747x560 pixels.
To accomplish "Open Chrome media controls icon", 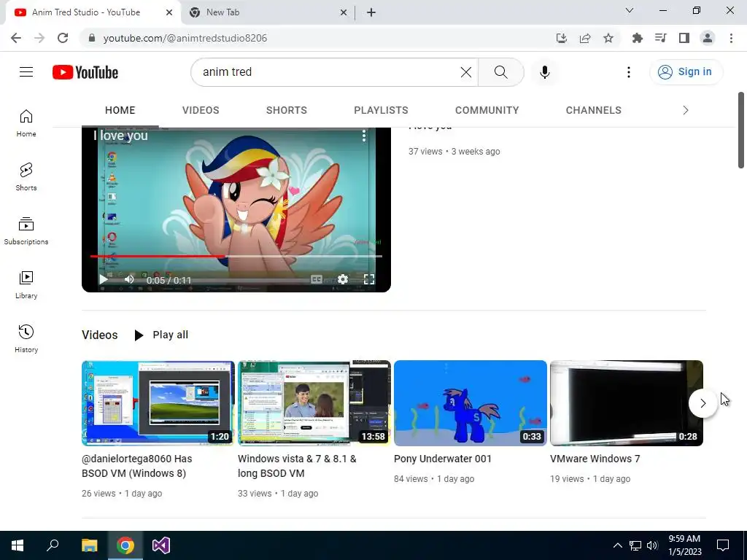I will click(660, 38).
